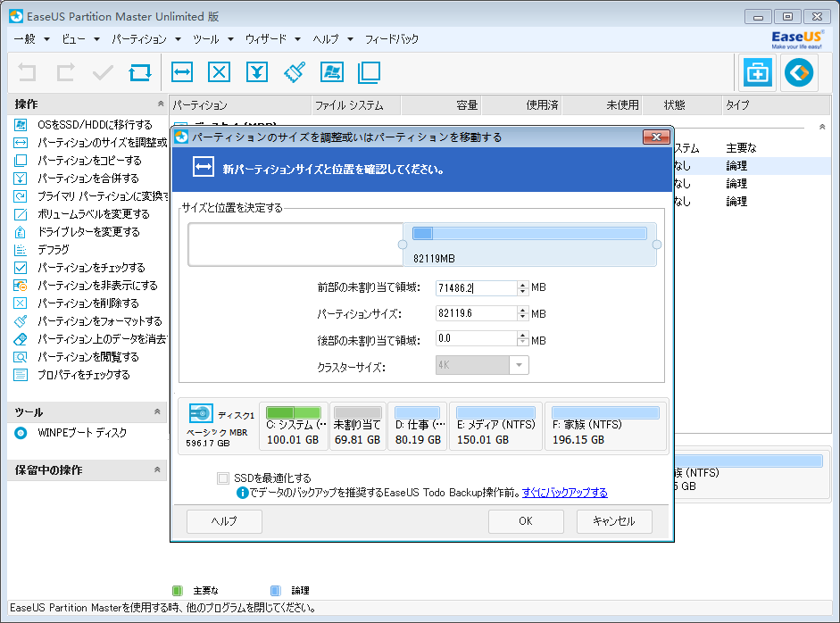Collapse the 操作 panel section
The image size is (840, 623).
point(160,104)
